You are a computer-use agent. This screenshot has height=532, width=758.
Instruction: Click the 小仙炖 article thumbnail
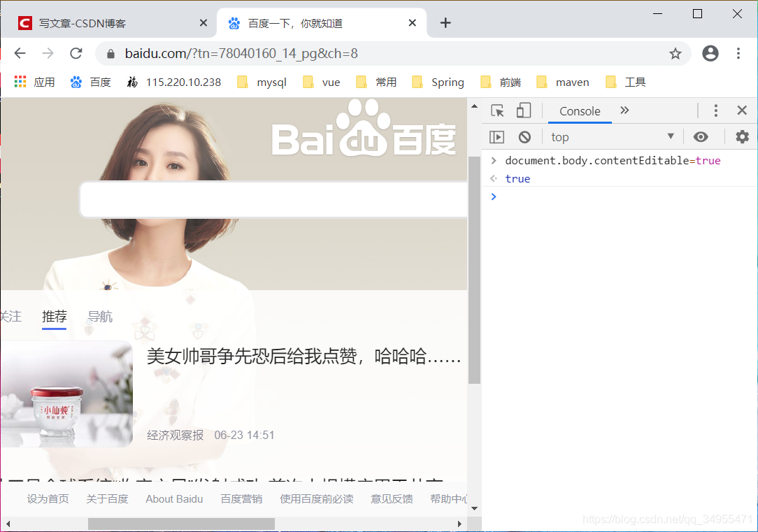[x=66, y=394]
